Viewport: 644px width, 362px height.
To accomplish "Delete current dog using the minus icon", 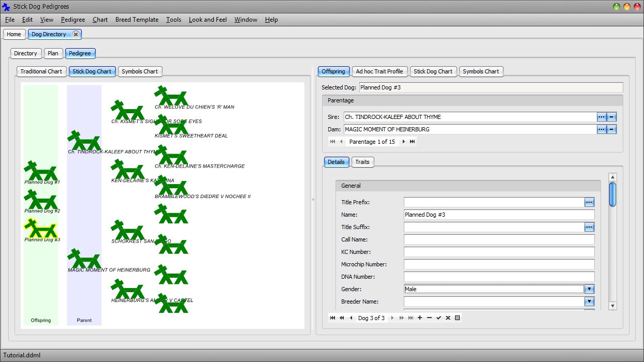I will tap(429, 318).
